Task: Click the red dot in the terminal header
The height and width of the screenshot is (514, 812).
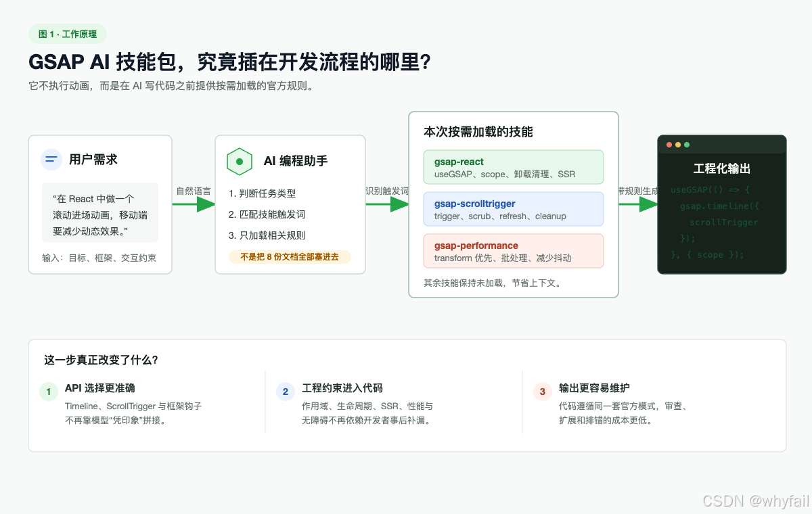Action: [x=669, y=145]
